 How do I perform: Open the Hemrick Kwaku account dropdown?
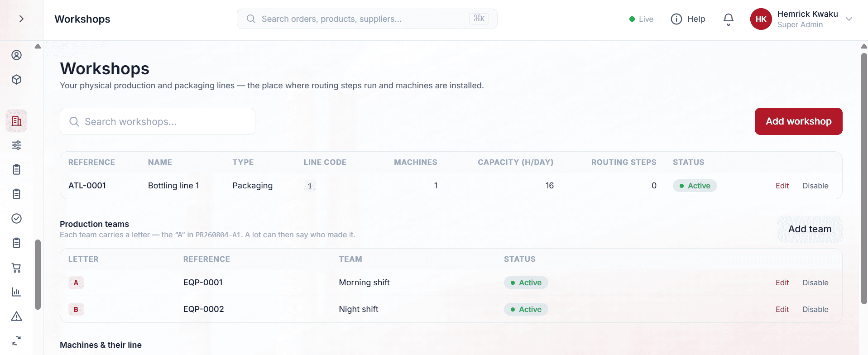(801, 19)
